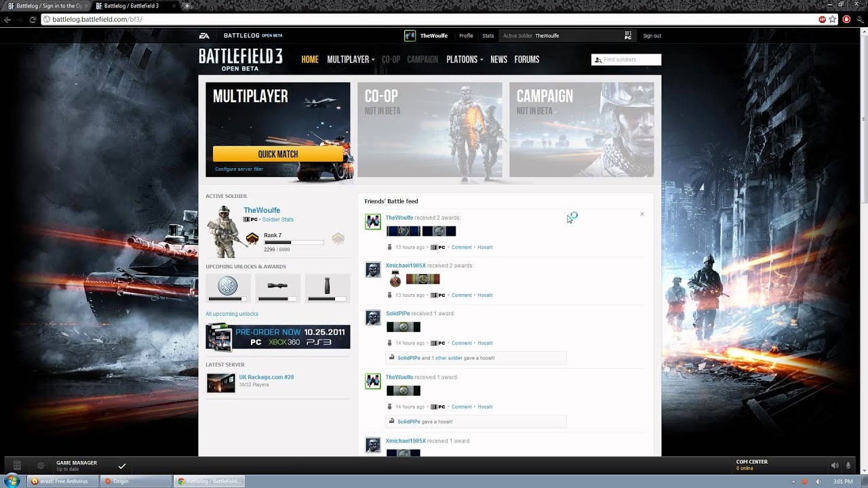Switch to the Battlelog sign-in browser tab
Viewport: 868px width, 488px height.
tap(45, 6)
